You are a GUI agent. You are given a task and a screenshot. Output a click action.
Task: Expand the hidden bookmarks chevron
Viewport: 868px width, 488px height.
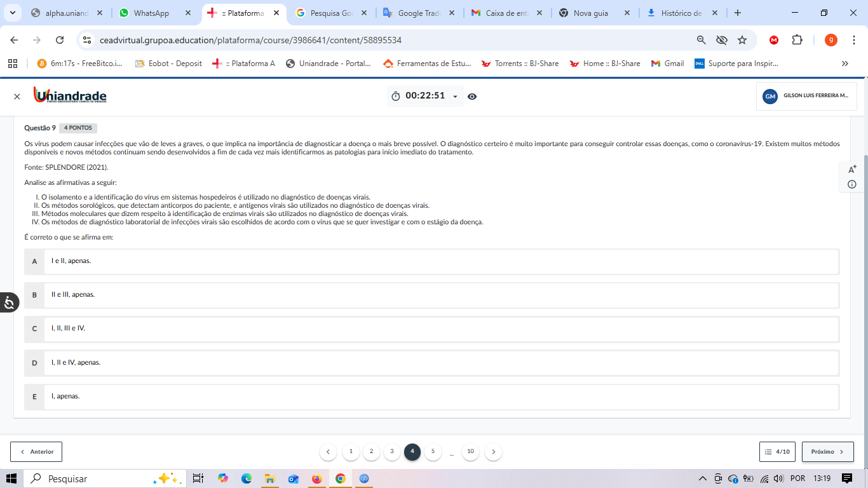[x=844, y=64]
